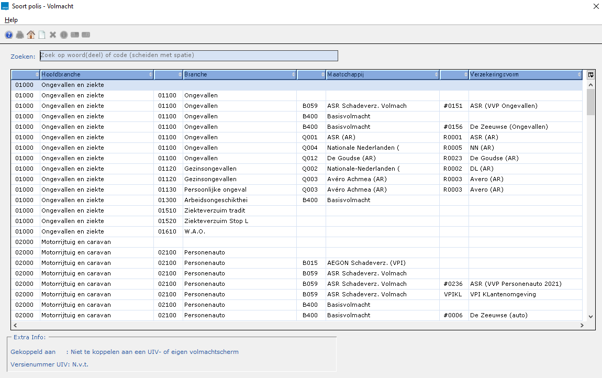Click the Q001 ASR (AR) maatschappij cell
Screen dimensions: 602x378
pyautogui.click(x=382, y=137)
